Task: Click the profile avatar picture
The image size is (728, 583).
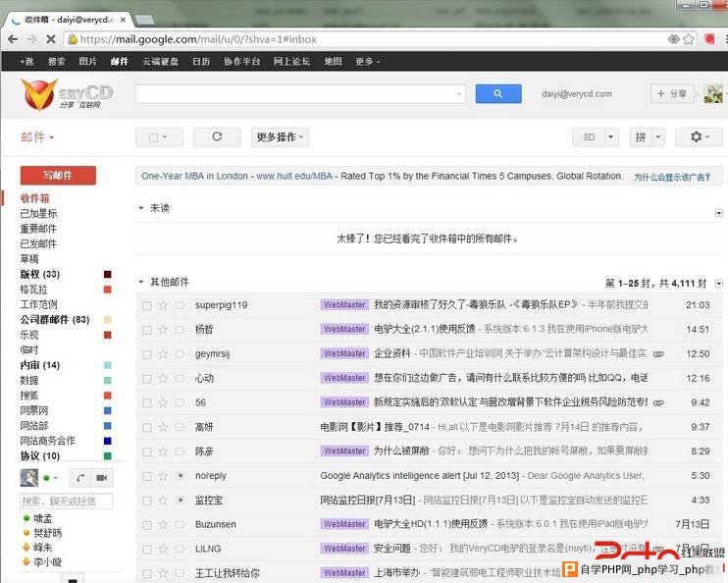Action: tap(712, 94)
